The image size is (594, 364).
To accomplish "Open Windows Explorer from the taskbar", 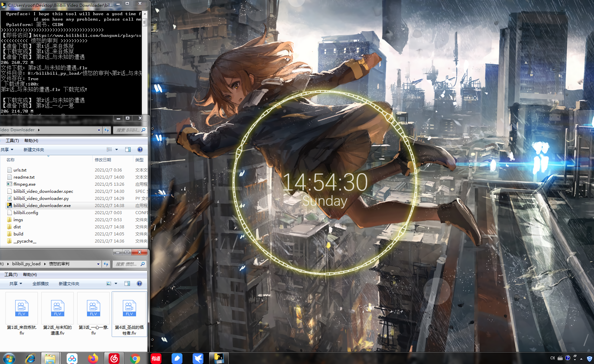I will [50, 358].
